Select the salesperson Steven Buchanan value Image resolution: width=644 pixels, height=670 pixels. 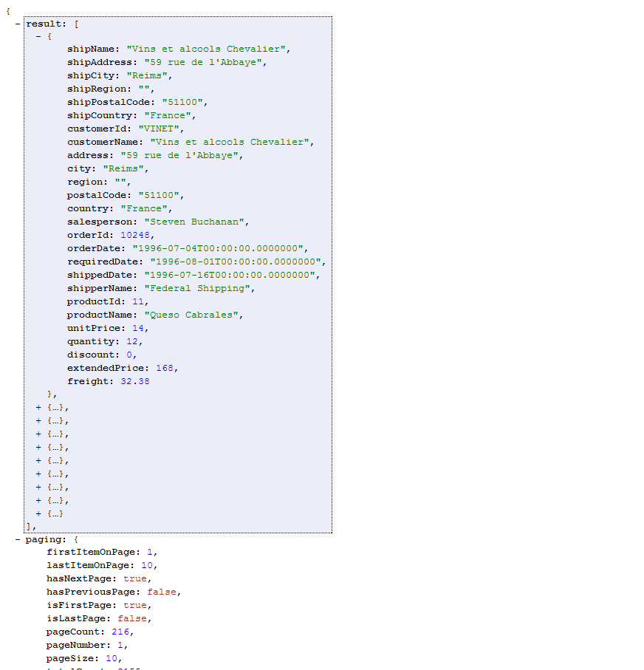[x=195, y=222]
